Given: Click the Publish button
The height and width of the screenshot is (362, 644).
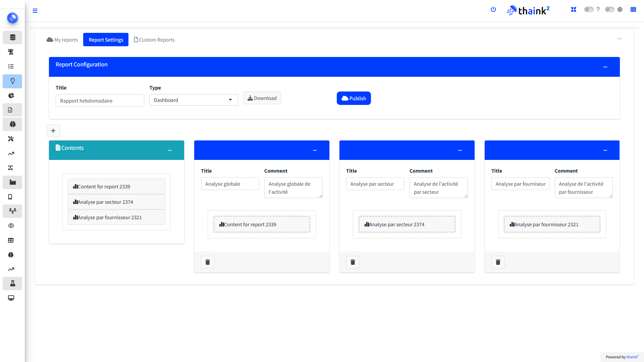Looking at the screenshot, I should point(354,98).
